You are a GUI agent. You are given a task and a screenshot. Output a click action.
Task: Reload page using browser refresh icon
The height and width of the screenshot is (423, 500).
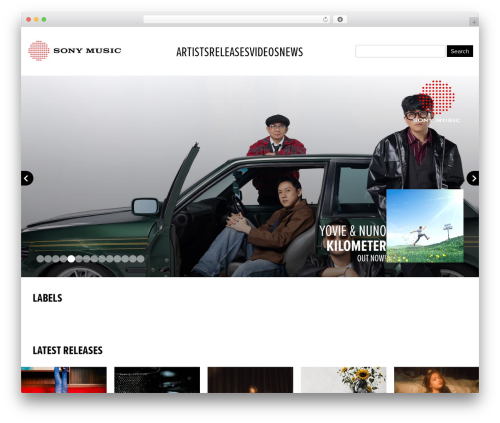click(x=325, y=20)
